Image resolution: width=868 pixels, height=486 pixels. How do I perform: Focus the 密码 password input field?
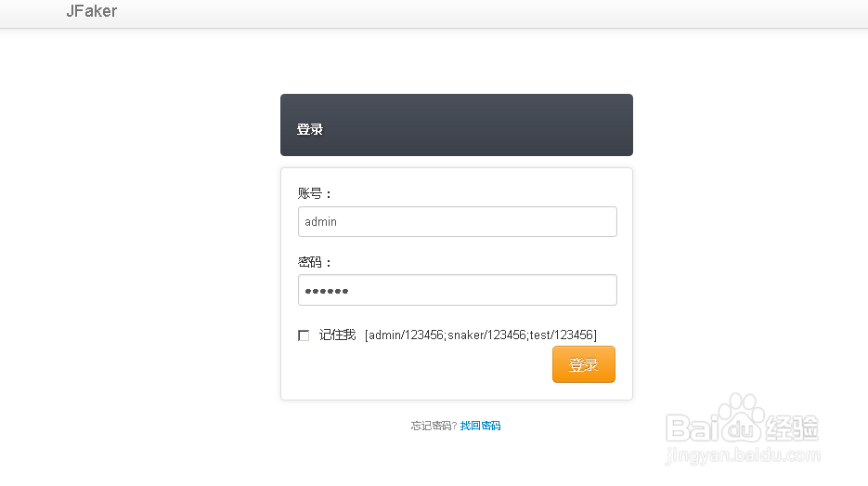click(457, 290)
